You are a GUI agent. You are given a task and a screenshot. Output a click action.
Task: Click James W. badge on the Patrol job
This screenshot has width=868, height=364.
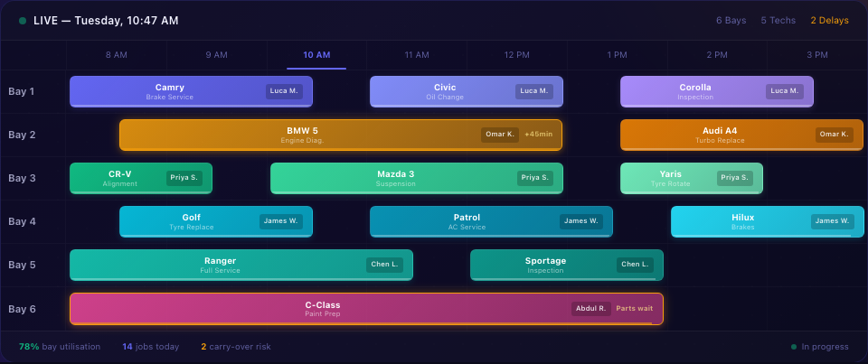581,222
